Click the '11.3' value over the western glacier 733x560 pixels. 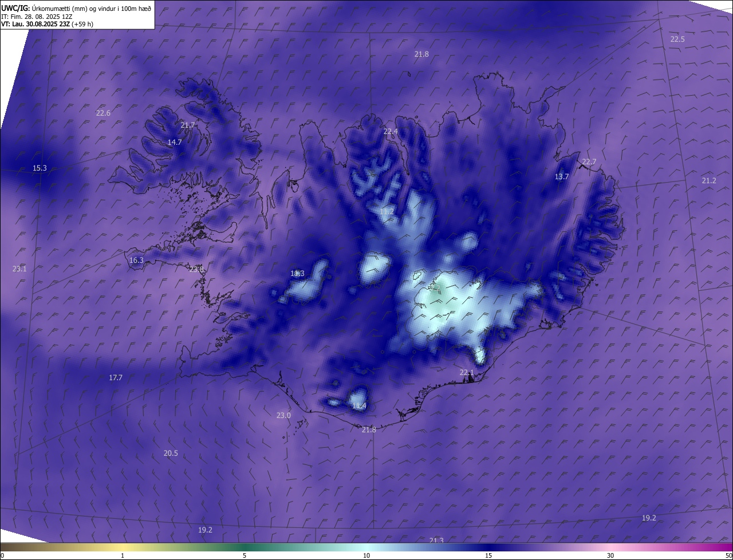tap(297, 274)
